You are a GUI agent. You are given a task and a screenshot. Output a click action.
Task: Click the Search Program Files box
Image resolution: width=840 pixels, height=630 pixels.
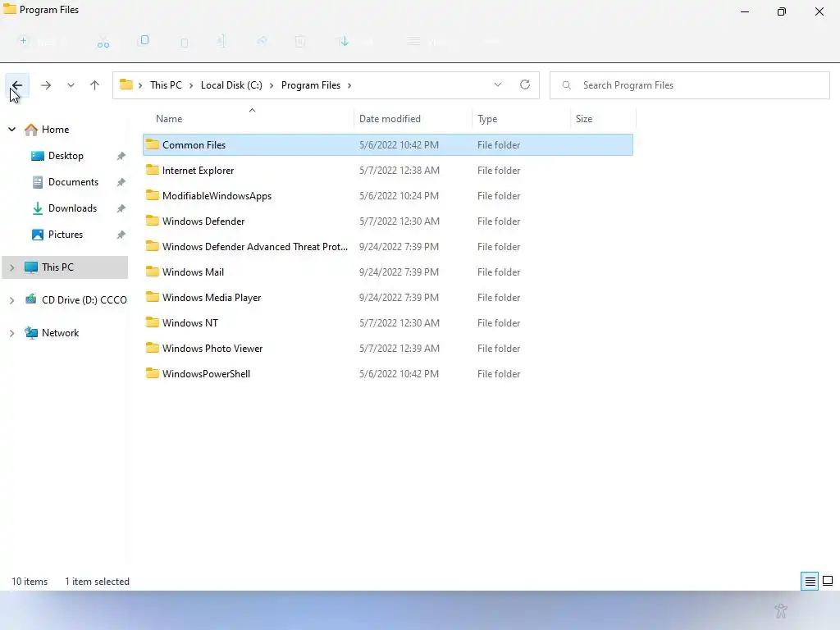[689, 85]
